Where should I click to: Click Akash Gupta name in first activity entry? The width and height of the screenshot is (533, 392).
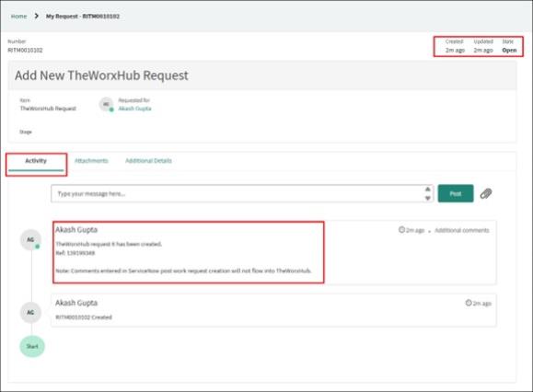click(x=76, y=230)
